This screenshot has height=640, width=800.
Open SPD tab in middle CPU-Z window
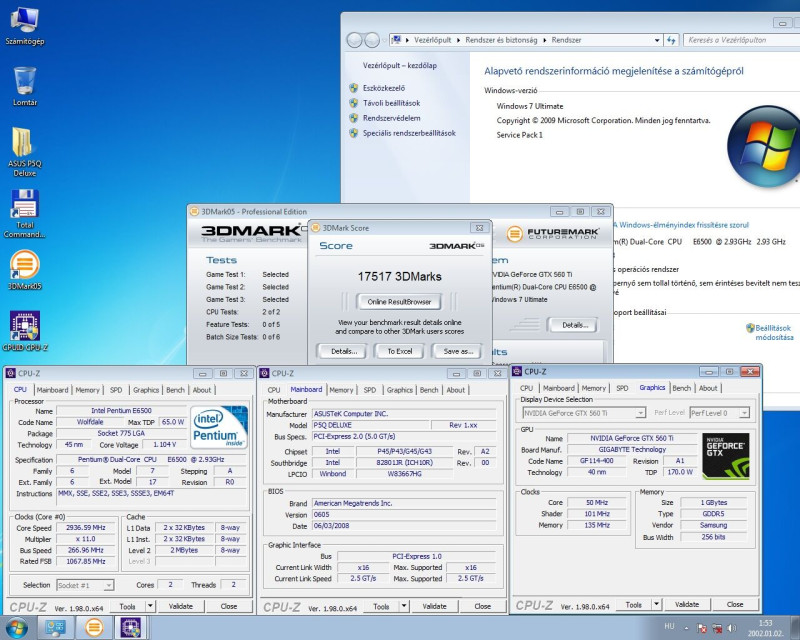point(369,390)
